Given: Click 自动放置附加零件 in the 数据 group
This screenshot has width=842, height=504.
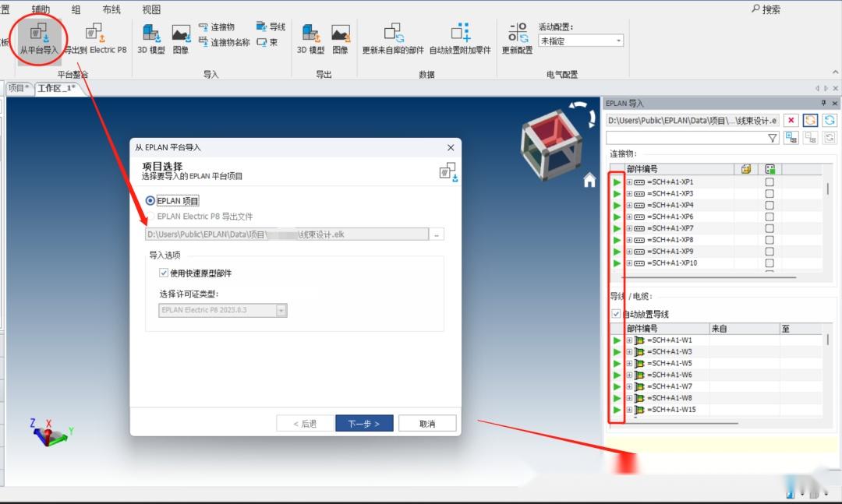Looking at the screenshot, I should point(460,39).
